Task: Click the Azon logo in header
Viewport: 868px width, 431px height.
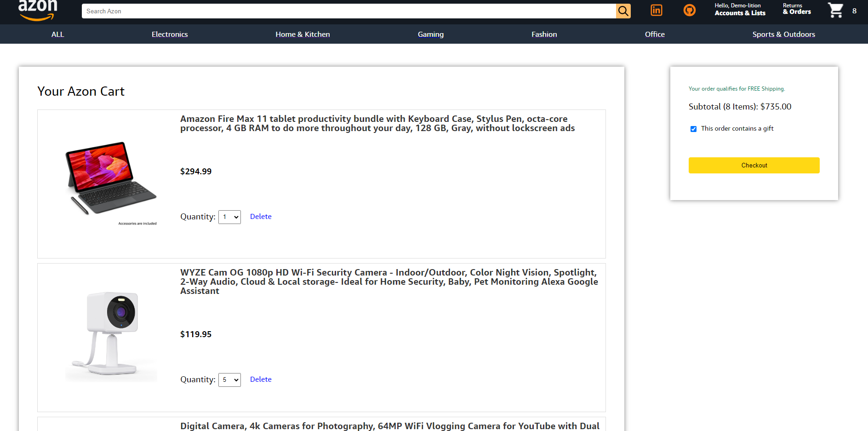Action: (x=38, y=10)
